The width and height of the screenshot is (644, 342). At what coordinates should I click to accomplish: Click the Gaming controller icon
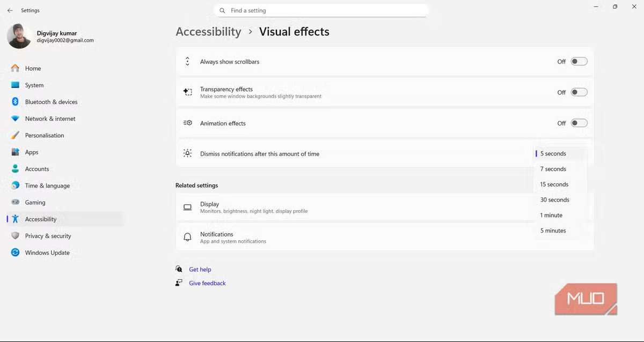click(x=15, y=203)
